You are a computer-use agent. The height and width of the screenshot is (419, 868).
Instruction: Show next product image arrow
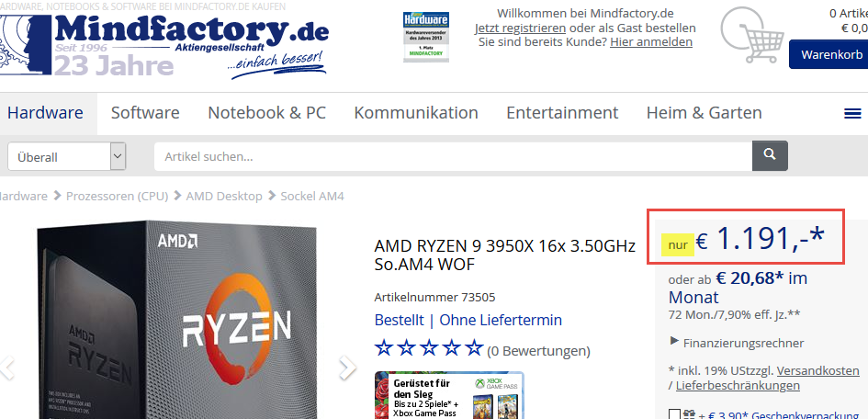(x=347, y=368)
